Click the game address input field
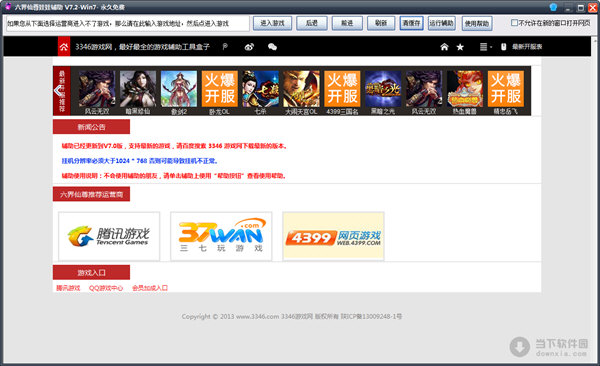The width and height of the screenshot is (600, 366). 128,23
